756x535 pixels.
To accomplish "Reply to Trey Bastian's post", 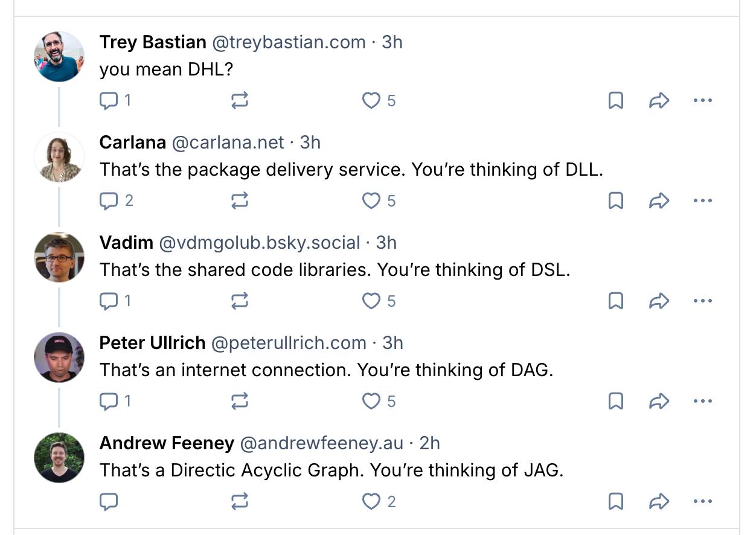I will tap(108, 100).
